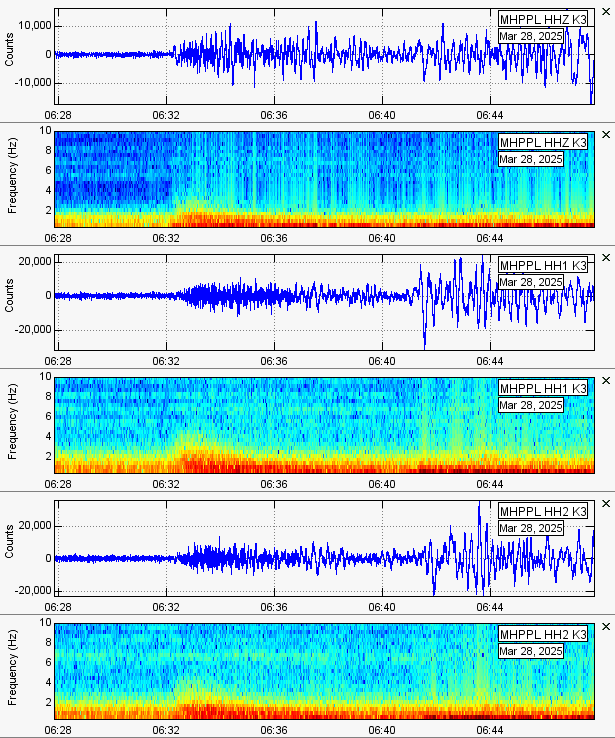Screen dimensions: 615x738
Task: Close the MHPPL HH1 waveform panel
Action: click(x=605, y=258)
